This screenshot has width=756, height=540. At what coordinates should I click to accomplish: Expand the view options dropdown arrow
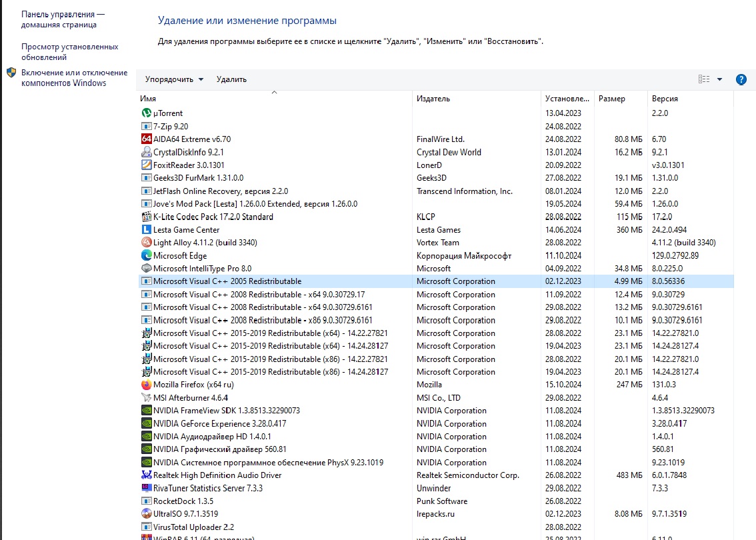tap(719, 79)
